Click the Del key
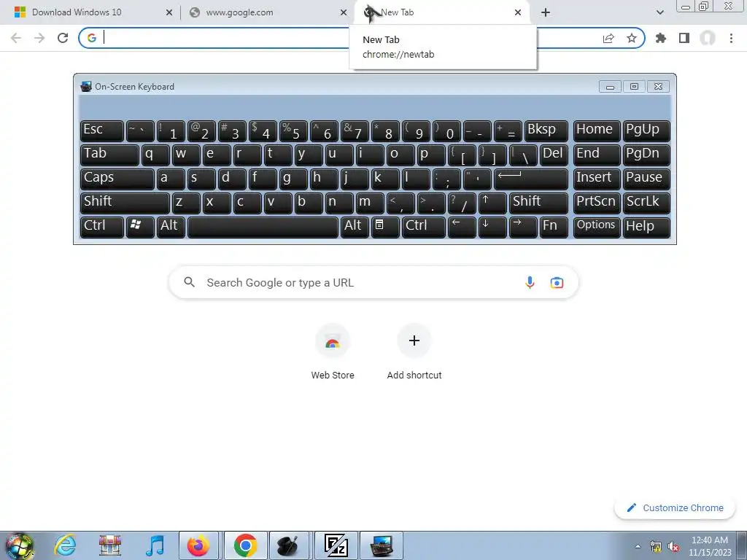The image size is (747, 560). (x=554, y=155)
